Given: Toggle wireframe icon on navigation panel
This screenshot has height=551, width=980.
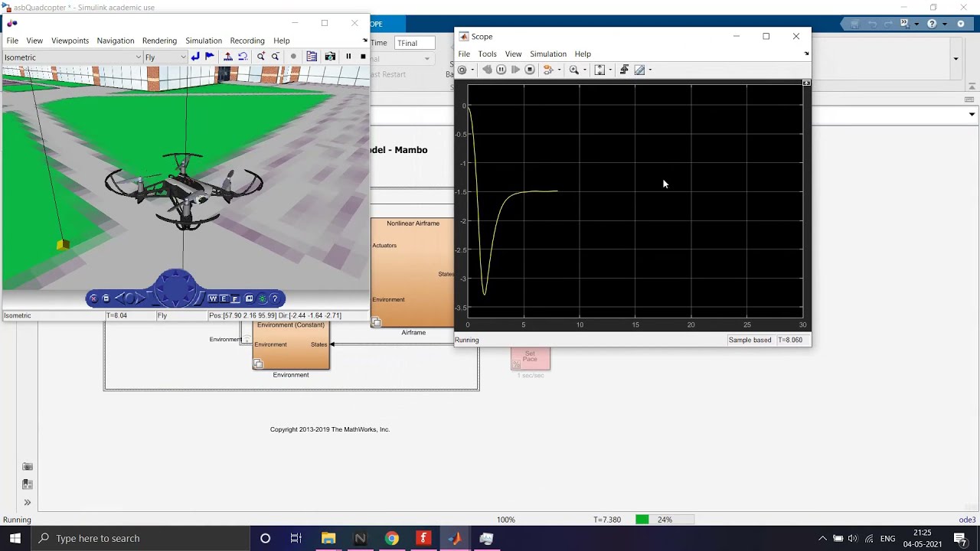Looking at the screenshot, I should 249,298.
